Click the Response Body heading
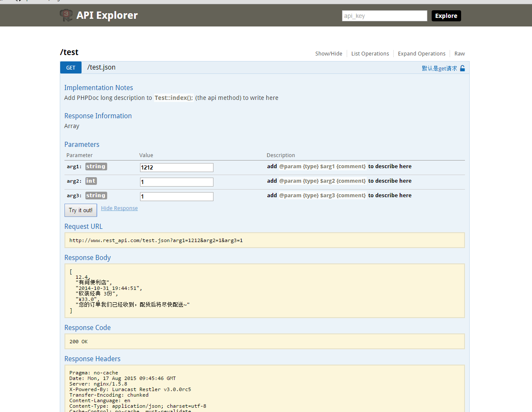The image size is (532, 412). pyautogui.click(x=88, y=257)
